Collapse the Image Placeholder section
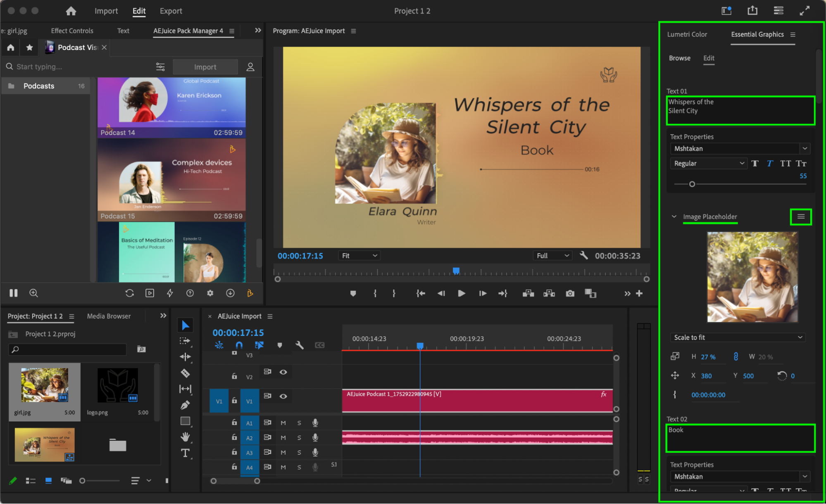Image resolution: width=826 pixels, height=504 pixels. click(x=674, y=216)
